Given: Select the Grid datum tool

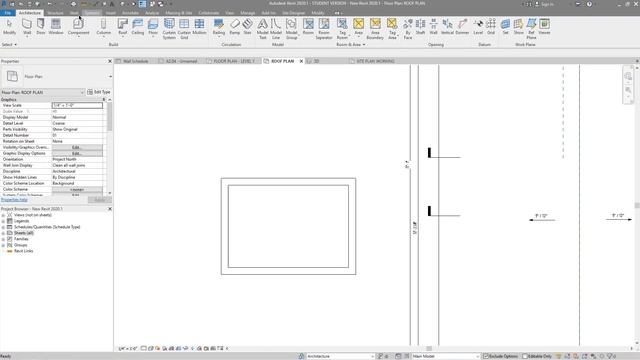Looking at the screenshot, I should point(491,27).
